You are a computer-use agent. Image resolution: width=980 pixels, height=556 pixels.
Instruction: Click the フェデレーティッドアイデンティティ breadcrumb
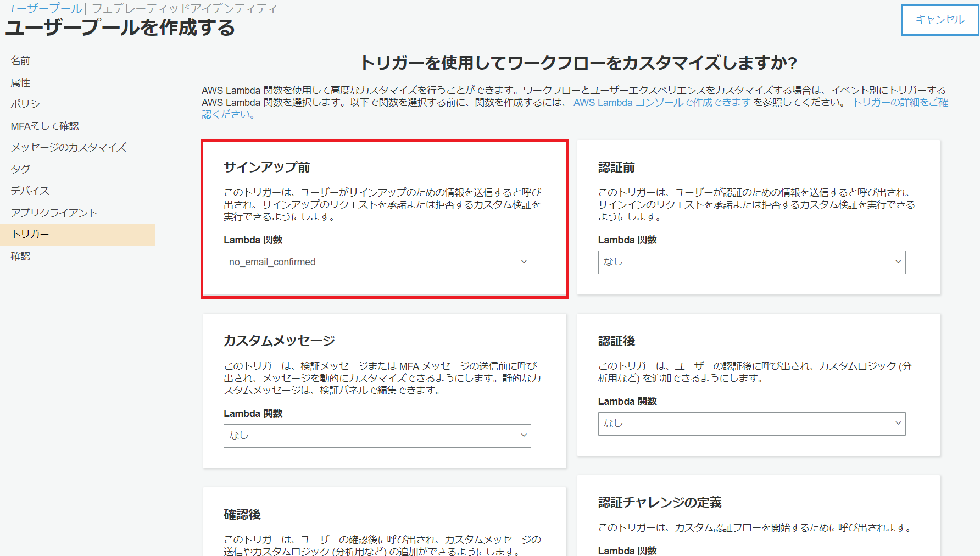coord(184,9)
